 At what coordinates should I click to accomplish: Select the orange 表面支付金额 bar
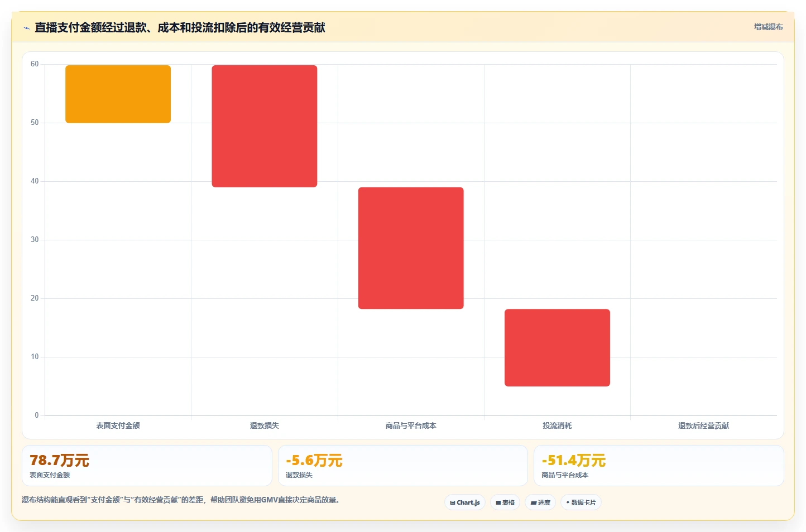(x=118, y=94)
